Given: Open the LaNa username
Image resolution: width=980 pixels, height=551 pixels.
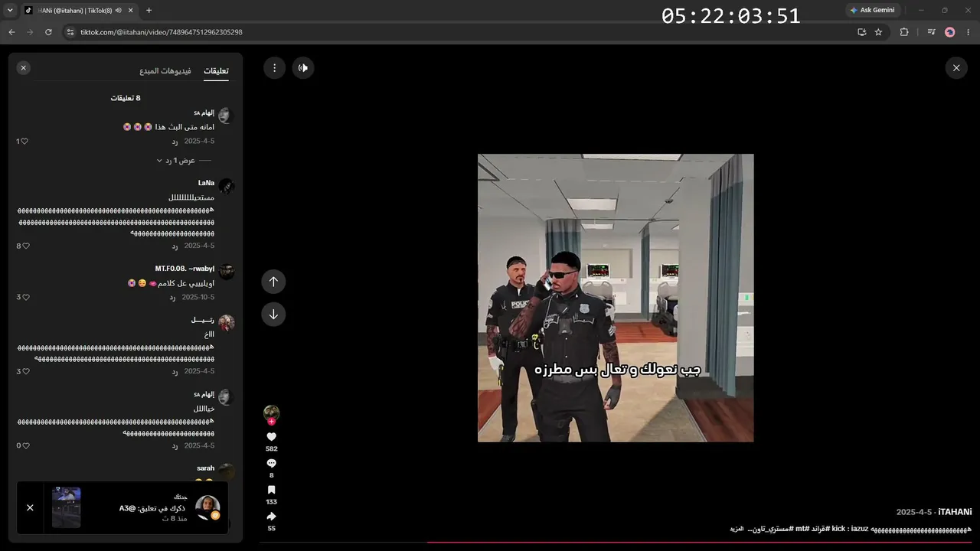Looking at the screenshot, I should (x=206, y=183).
